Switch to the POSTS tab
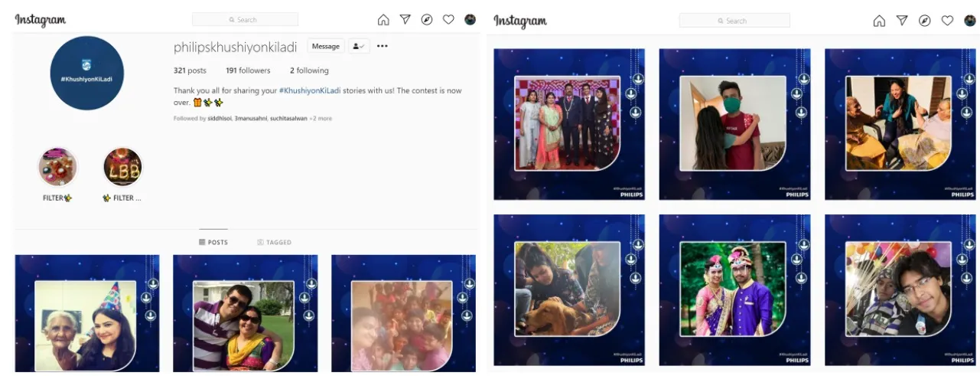 (x=213, y=242)
